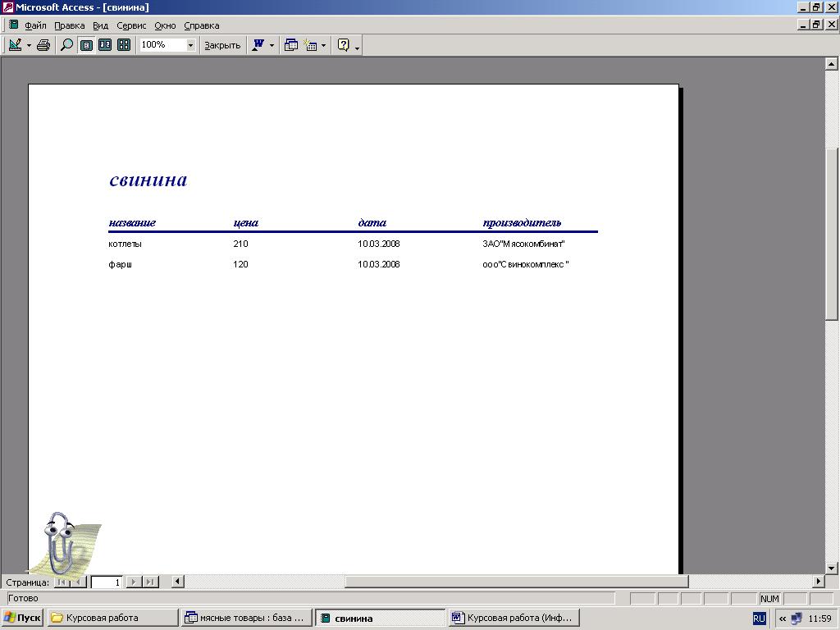This screenshot has width=840, height=630.
Task: Expand hidden tray icons chevron
Action: pos(783,619)
